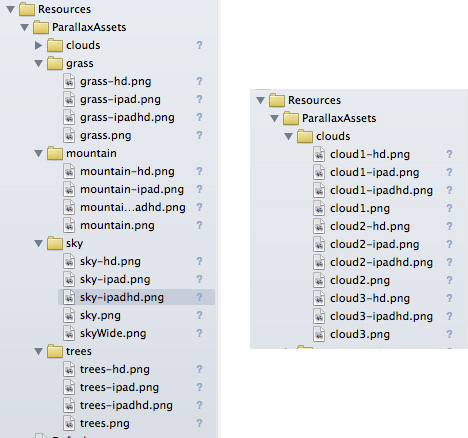The width and height of the screenshot is (468, 438).
Task: Click the cloud3.png file icon
Action: [319, 334]
